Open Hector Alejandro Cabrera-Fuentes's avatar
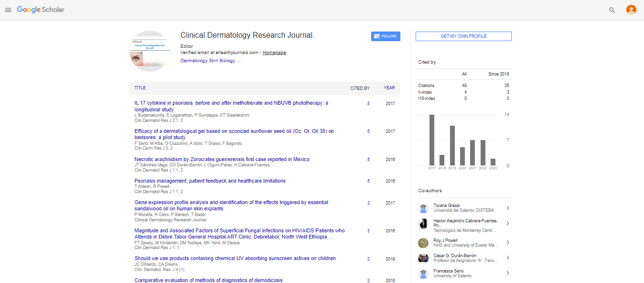Screen dimensions: 644x283 (423, 223)
